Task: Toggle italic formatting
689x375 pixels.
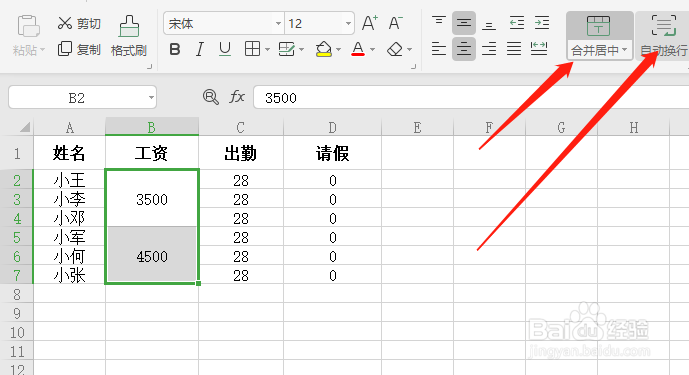Action: tap(199, 49)
